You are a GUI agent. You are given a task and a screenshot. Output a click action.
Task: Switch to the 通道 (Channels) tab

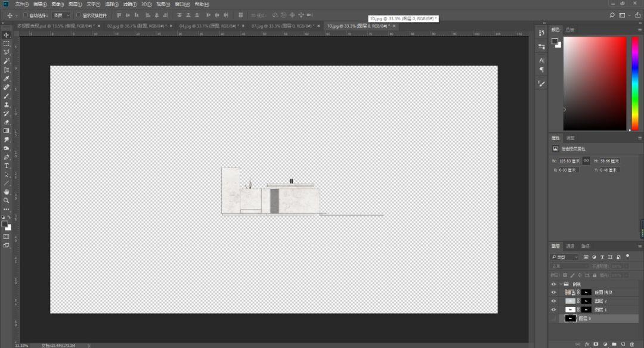pos(571,246)
